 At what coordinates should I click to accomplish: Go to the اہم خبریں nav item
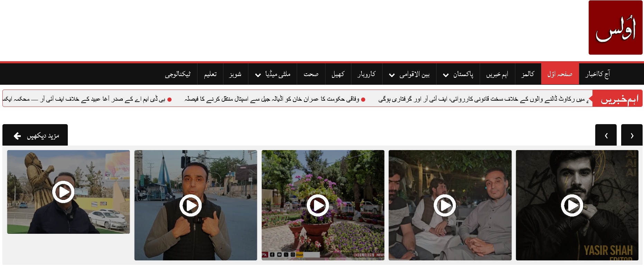click(x=497, y=74)
